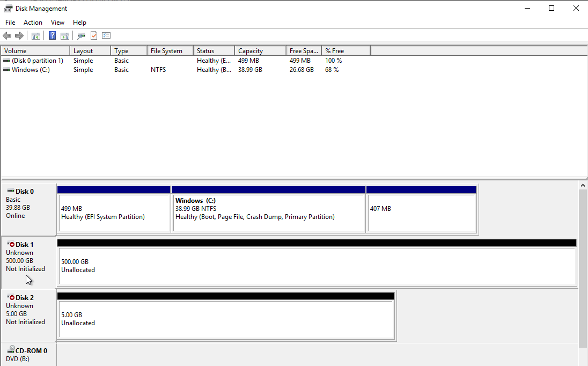Click the disk pane scrollbar up arrow

tap(583, 185)
